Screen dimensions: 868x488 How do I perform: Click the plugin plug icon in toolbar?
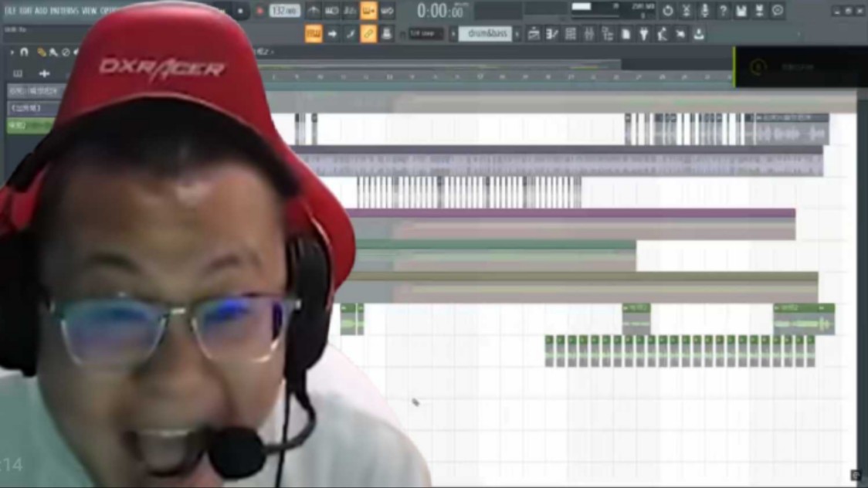click(643, 34)
